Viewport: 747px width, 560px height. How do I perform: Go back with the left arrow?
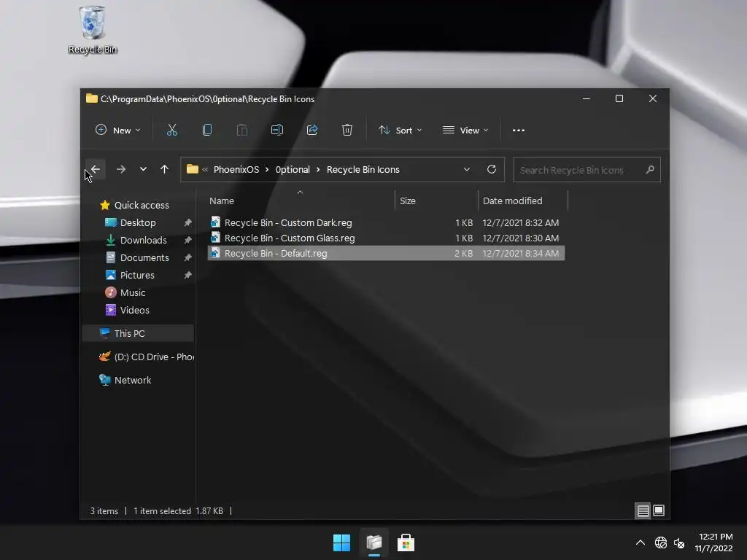tap(96, 169)
